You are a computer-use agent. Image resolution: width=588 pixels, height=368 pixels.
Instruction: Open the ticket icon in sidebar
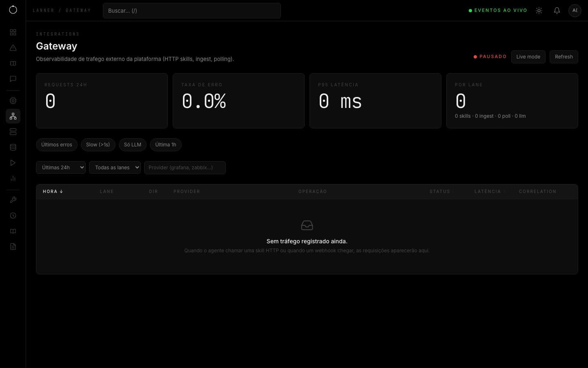click(13, 63)
